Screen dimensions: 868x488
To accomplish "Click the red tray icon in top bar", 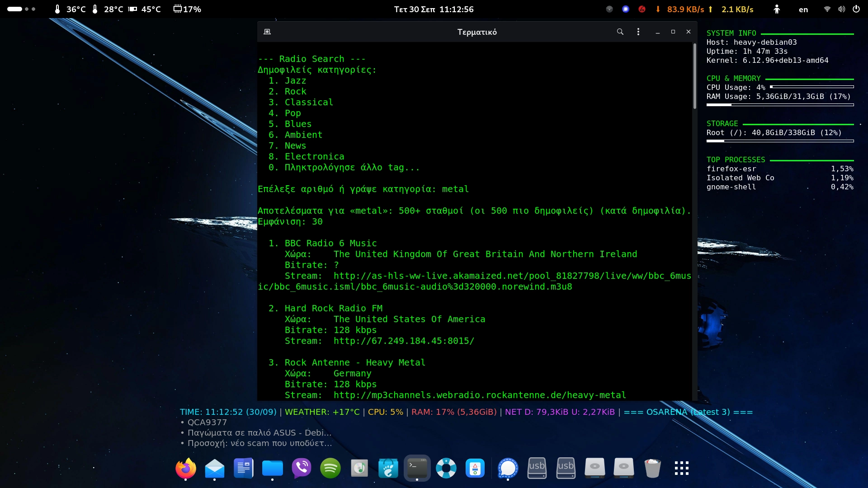I will [x=642, y=9].
